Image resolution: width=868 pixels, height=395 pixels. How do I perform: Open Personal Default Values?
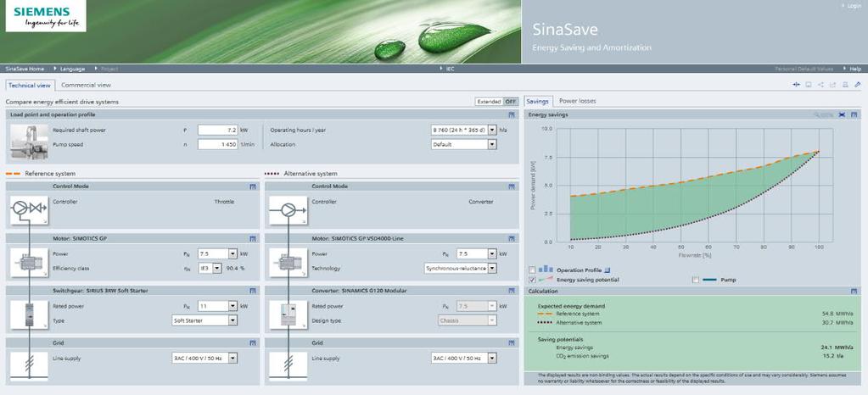pyautogui.click(x=804, y=70)
